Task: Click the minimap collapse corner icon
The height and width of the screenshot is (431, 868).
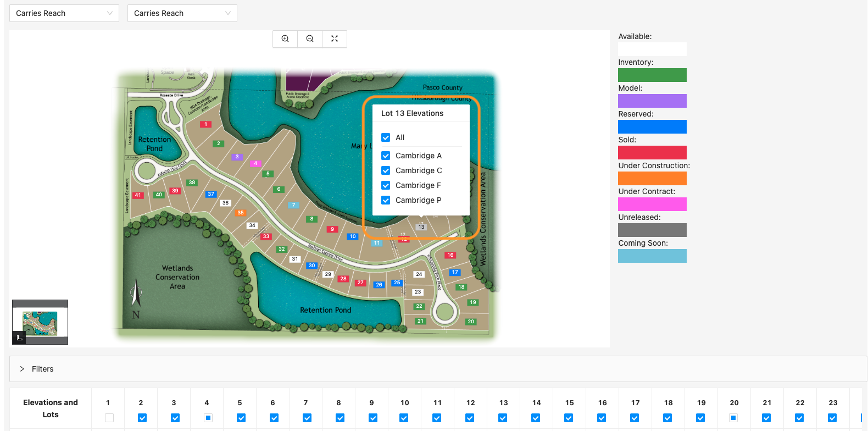Action: (x=19, y=338)
